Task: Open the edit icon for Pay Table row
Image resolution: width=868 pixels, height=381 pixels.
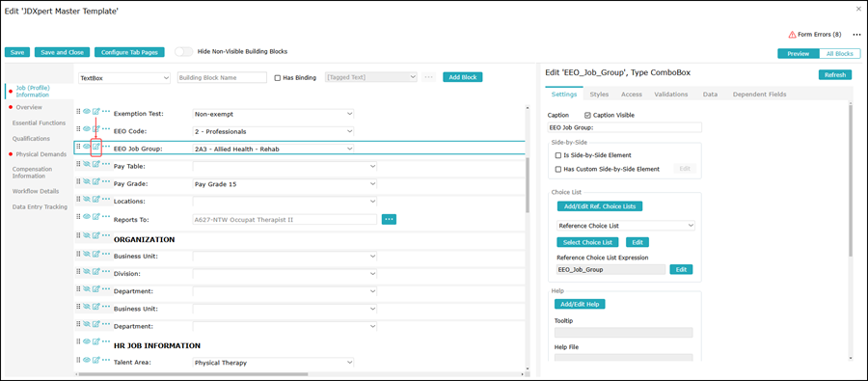Action: pos(96,164)
